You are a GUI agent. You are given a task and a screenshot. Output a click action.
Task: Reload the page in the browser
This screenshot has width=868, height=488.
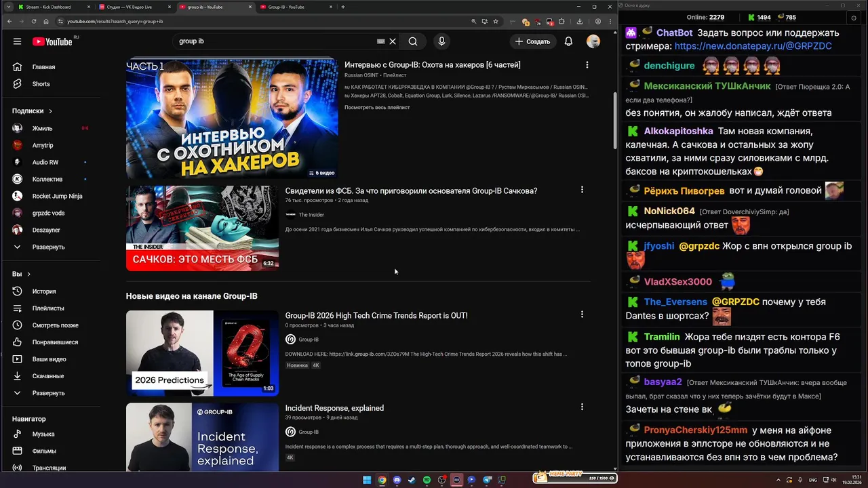click(34, 21)
